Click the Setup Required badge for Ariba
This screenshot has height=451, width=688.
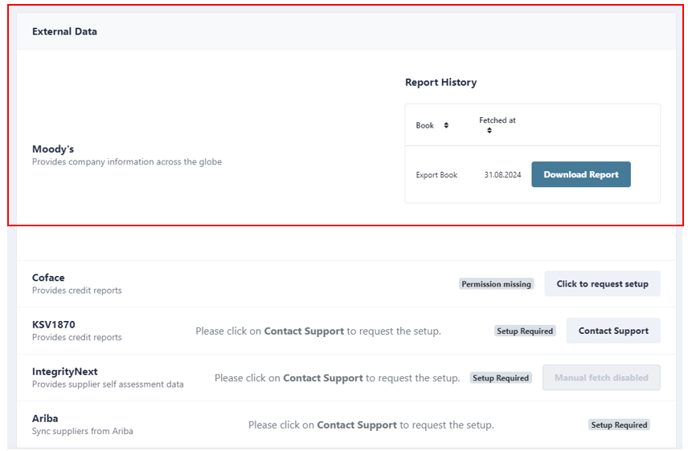coord(619,425)
